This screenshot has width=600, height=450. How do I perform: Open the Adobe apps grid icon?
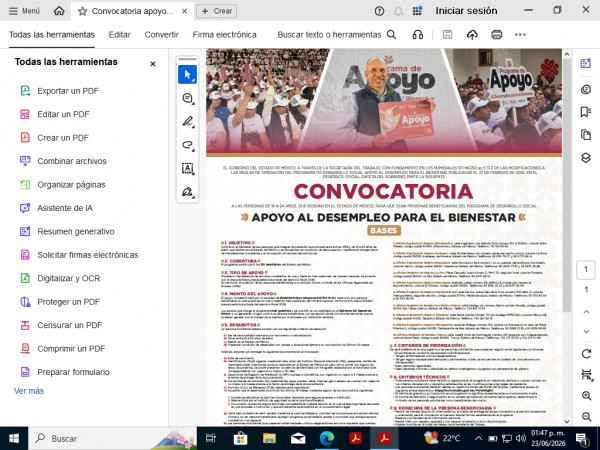[x=417, y=11]
